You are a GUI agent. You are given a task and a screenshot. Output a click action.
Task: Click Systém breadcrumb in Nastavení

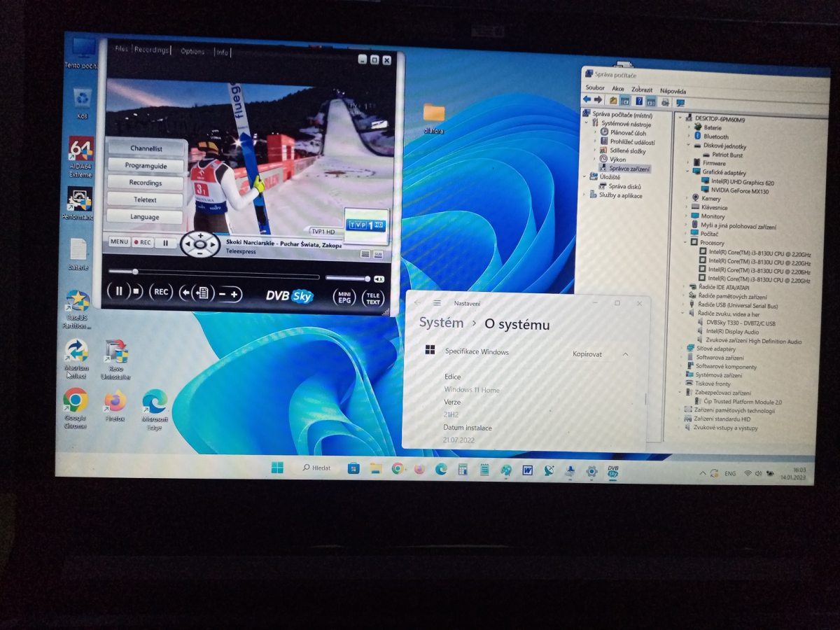441,323
